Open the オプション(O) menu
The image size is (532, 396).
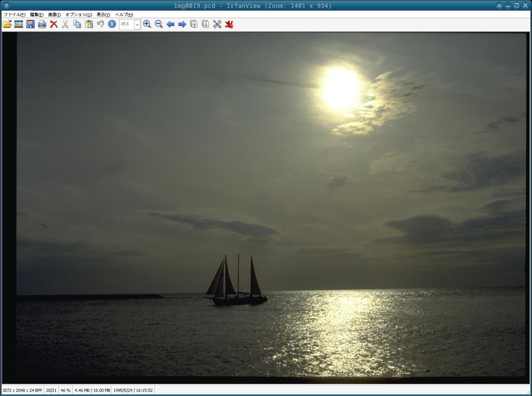(x=78, y=15)
